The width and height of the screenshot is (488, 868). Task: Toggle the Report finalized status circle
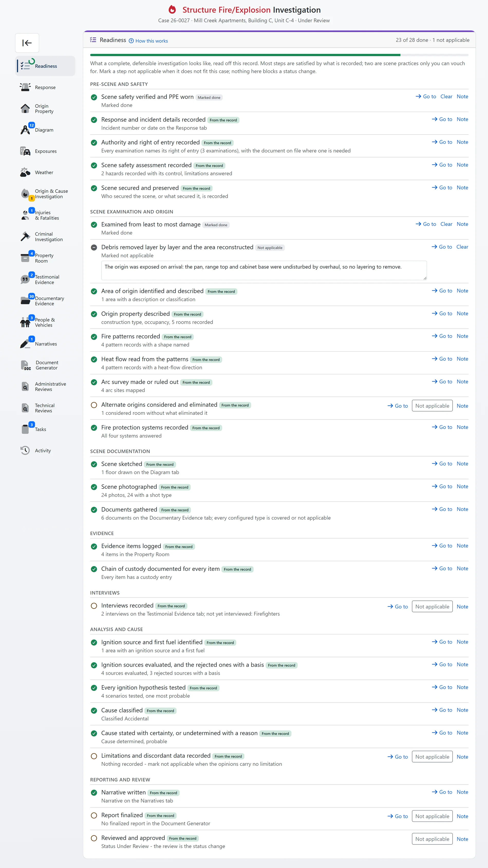point(94,815)
